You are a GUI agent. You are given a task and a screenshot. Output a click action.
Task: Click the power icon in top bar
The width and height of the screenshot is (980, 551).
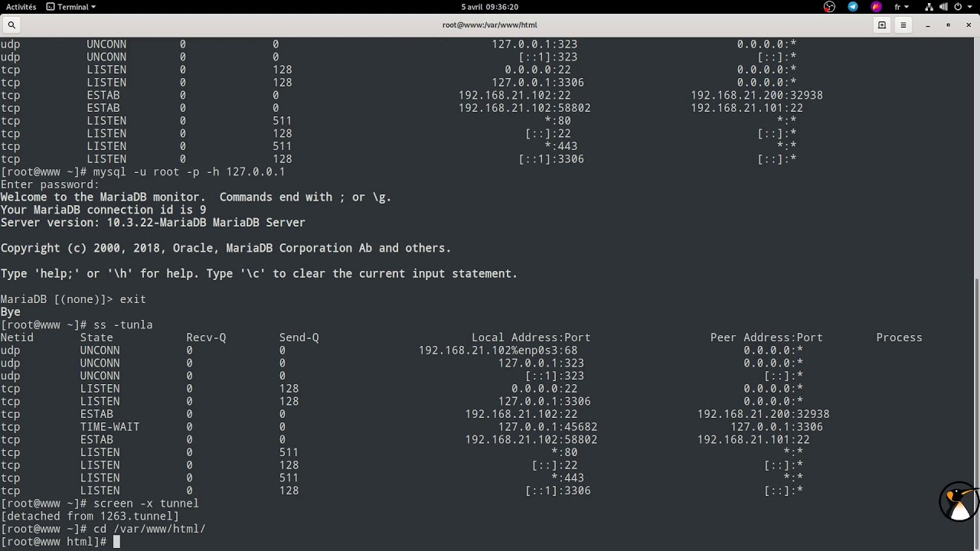959,7
